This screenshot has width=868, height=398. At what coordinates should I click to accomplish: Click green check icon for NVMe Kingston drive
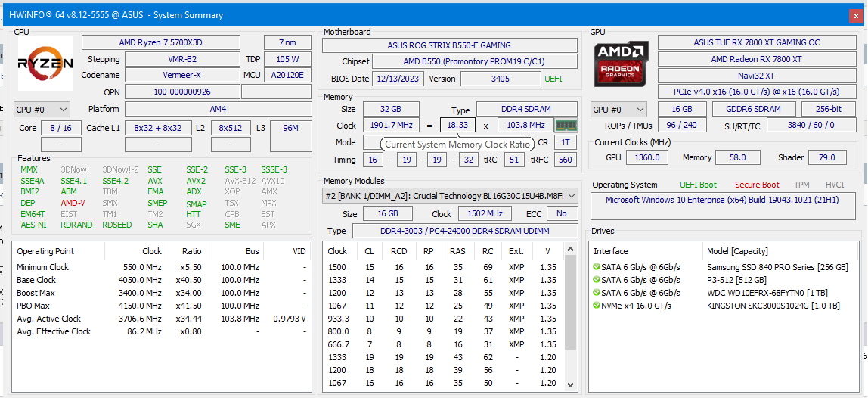tap(597, 306)
